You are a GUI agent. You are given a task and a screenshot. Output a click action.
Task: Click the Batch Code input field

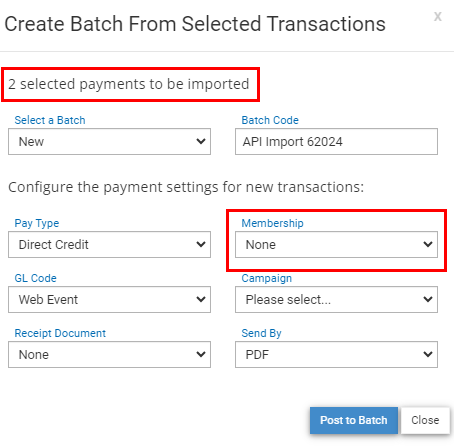336,142
